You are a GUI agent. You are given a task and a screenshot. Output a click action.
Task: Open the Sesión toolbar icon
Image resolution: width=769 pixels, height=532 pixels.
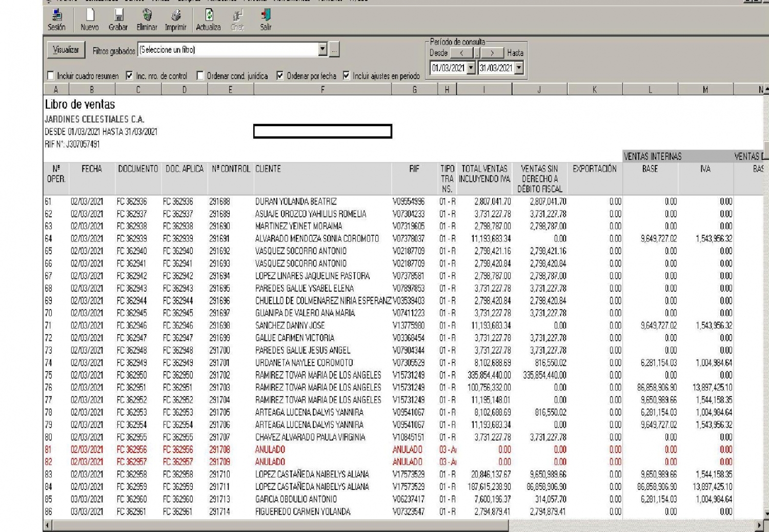point(56,20)
